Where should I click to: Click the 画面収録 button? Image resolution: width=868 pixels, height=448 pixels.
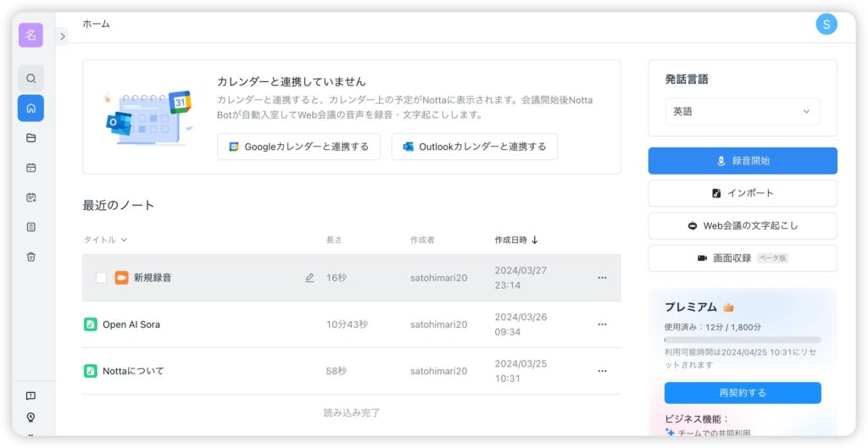(742, 258)
